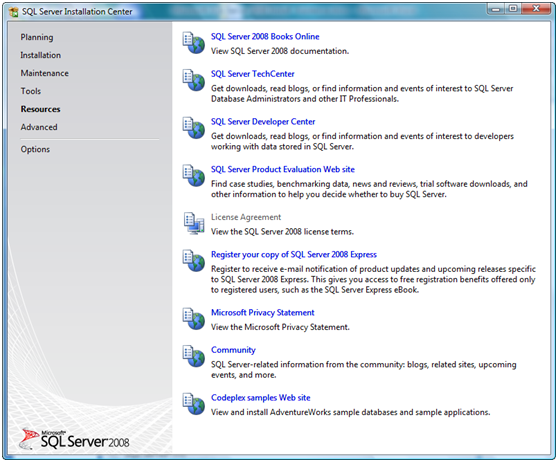Click the globe icon next to SQL Server TechCenter
Screen dimensions: 558x462
tap(194, 80)
